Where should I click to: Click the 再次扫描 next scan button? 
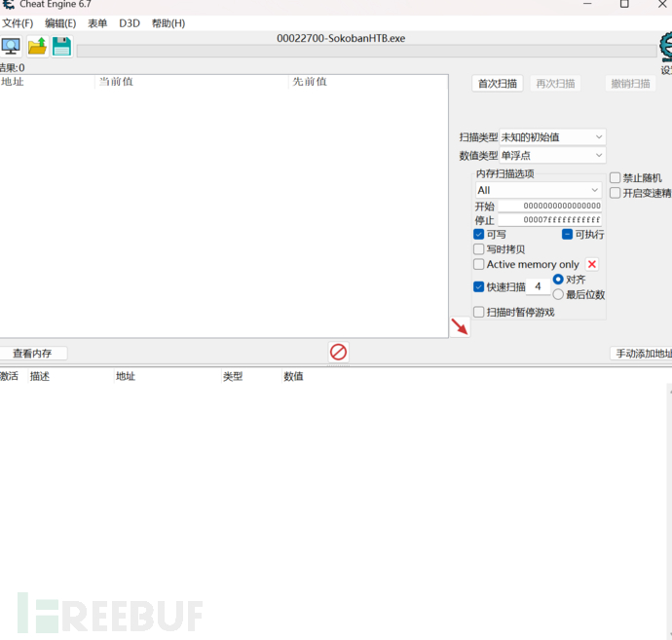[555, 84]
